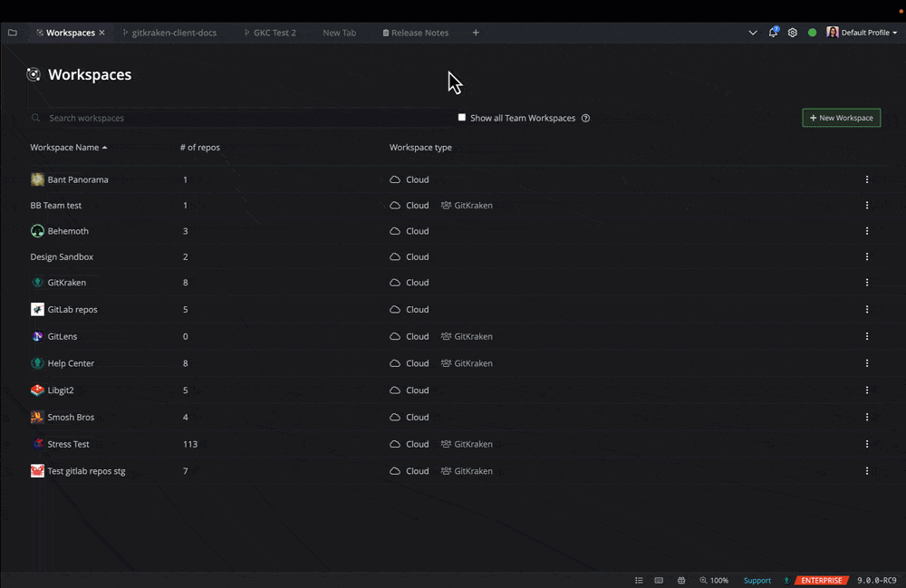Open the GitKraken workspace row name
The width and height of the screenshot is (906, 588).
pos(66,283)
